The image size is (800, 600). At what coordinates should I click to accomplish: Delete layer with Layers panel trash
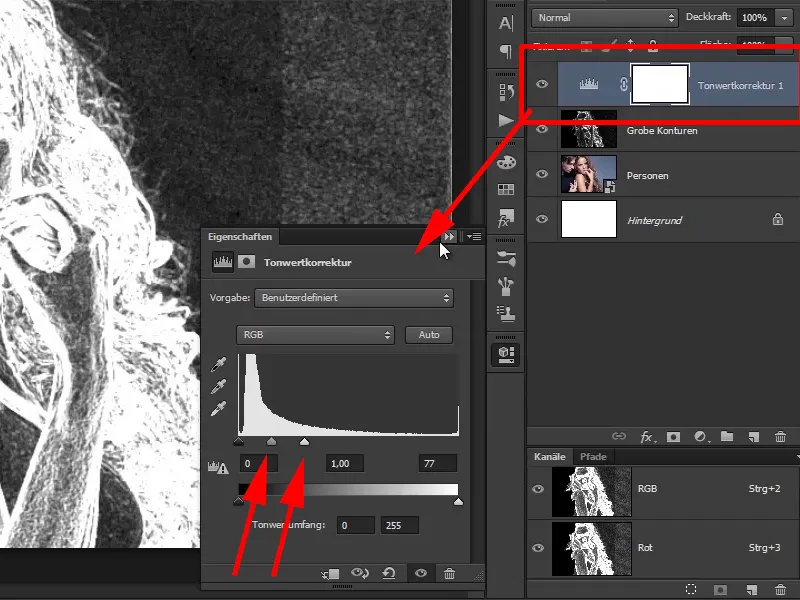click(x=780, y=437)
